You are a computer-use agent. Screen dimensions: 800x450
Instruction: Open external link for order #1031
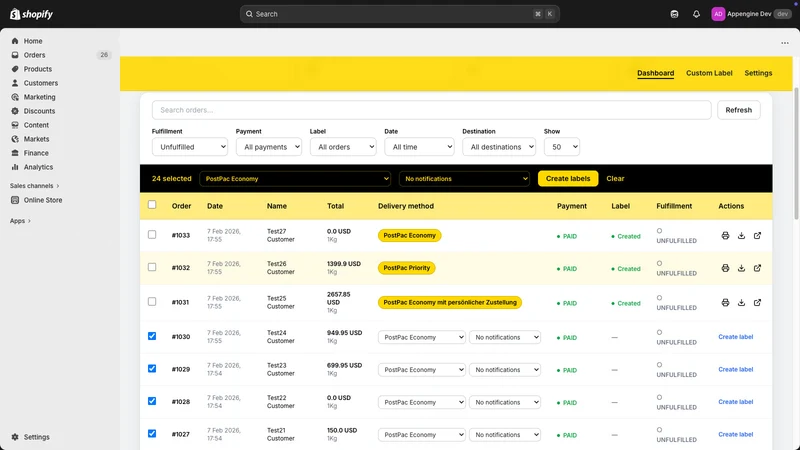[x=757, y=303]
